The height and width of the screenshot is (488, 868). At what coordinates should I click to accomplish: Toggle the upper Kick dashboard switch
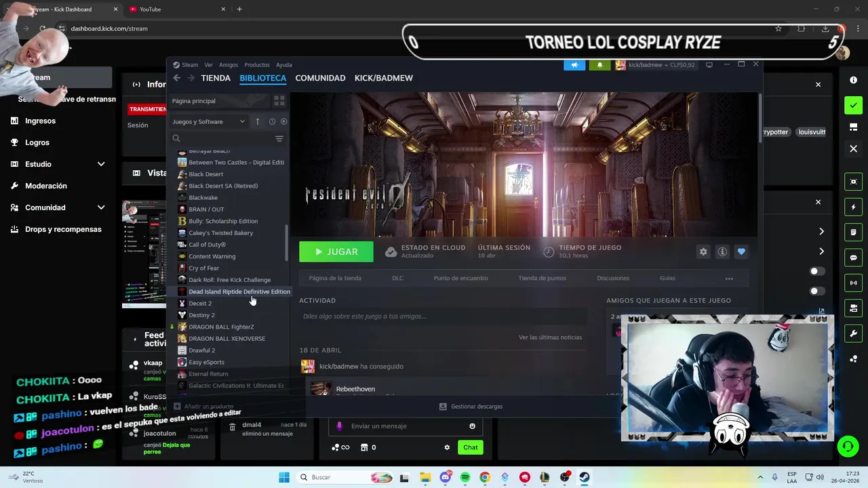tap(817, 271)
